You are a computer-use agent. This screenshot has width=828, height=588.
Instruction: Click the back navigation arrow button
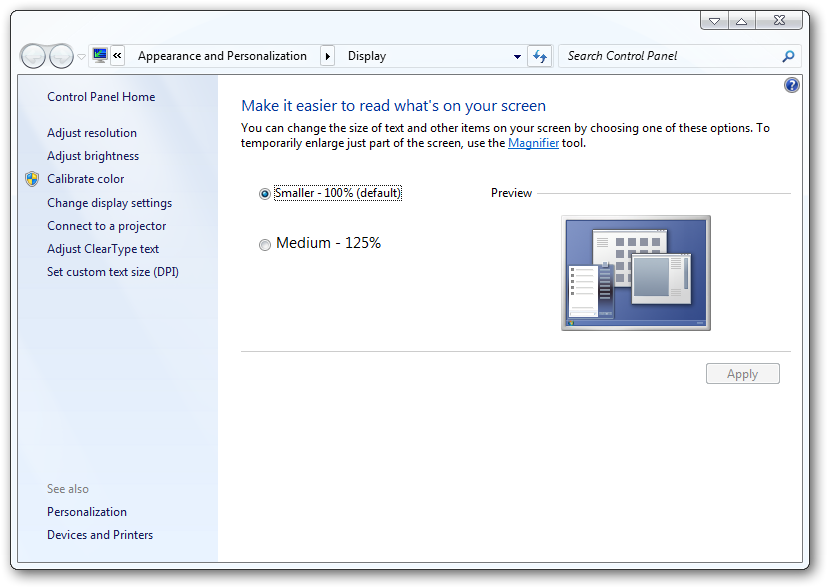click(x=34, y=56)
